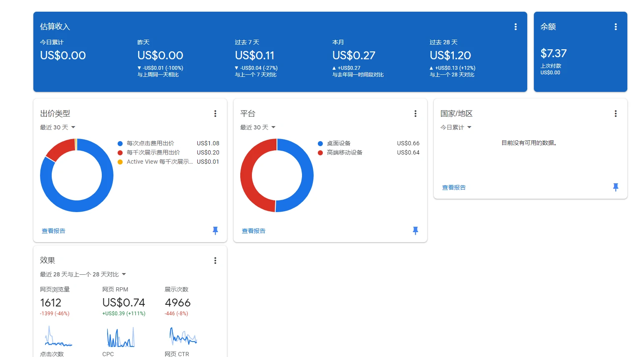The width and height of the screenshot is (644, 357).
Task: Pin the 出价类型 card
Action: coord(215,230)
